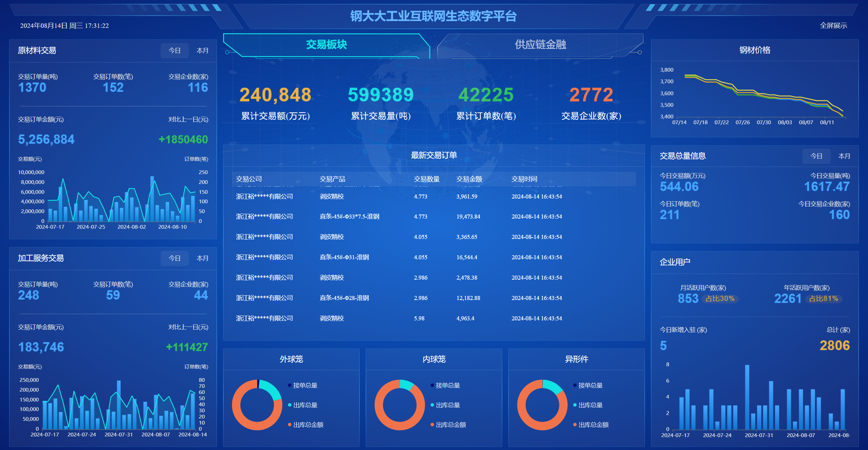Click the +1850460 comparison value

[x=183, y=139]
